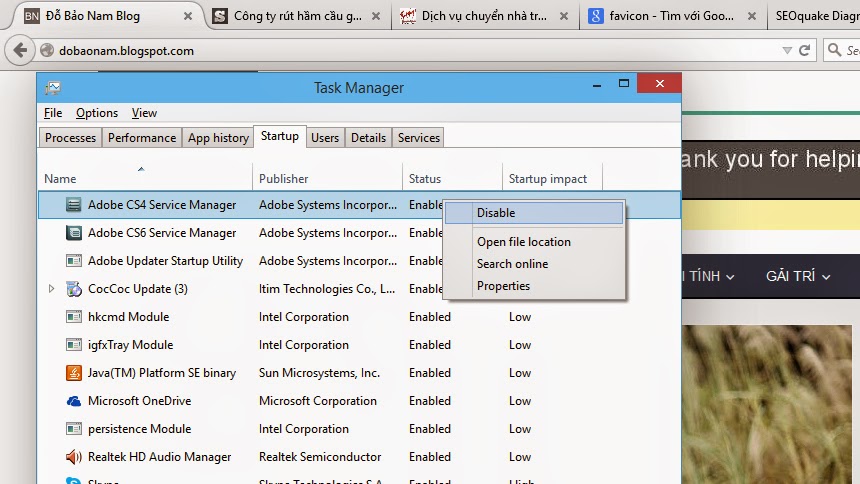Select the Java(TM) Platform SE binary row

[359, 373]
